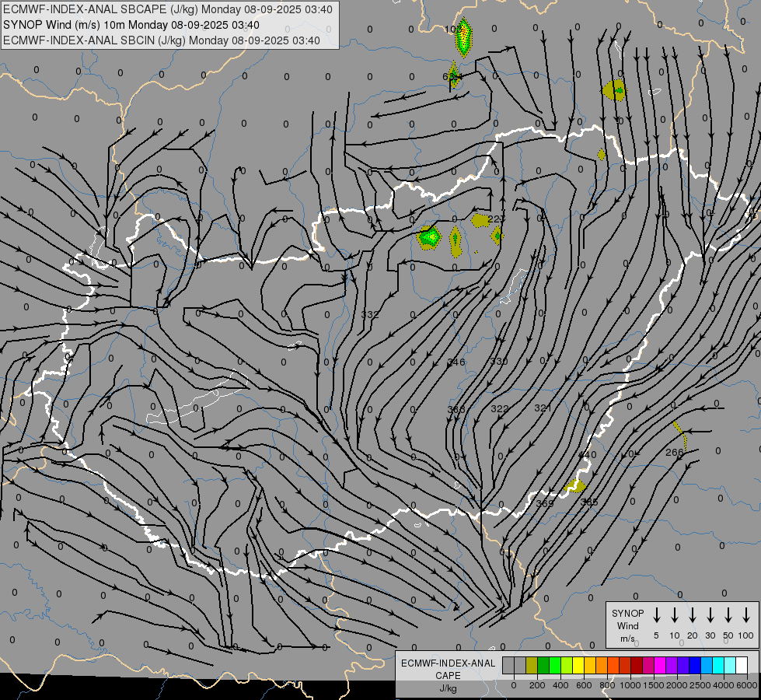Screen dimensions: 761x700
Task: Click the SBCIN value 266 on the map
Action: [674, 452]
